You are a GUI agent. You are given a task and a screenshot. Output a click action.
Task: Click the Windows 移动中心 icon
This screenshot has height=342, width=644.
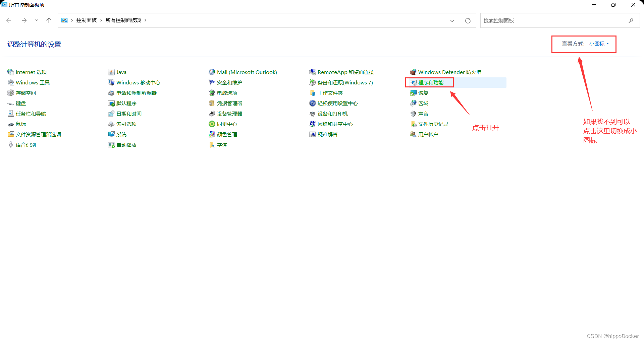click(x=111, y=82)
